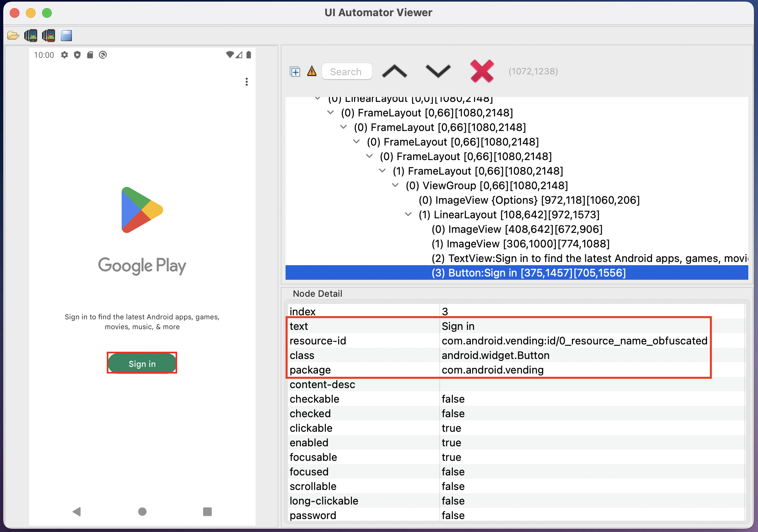This screenshot has width=758, height=532.
Task: Collapse the fourth-level (0) FrameLayout node
Action: (369, 156)
